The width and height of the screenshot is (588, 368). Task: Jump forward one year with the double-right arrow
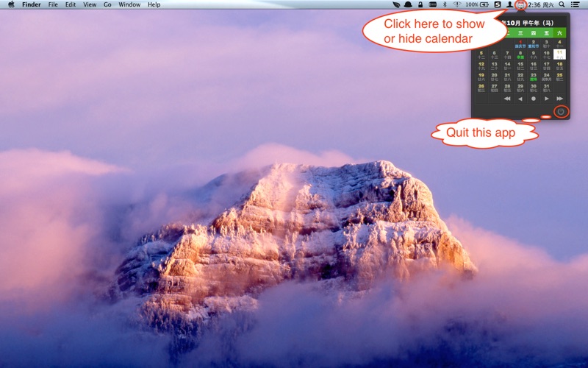(559, 99)
